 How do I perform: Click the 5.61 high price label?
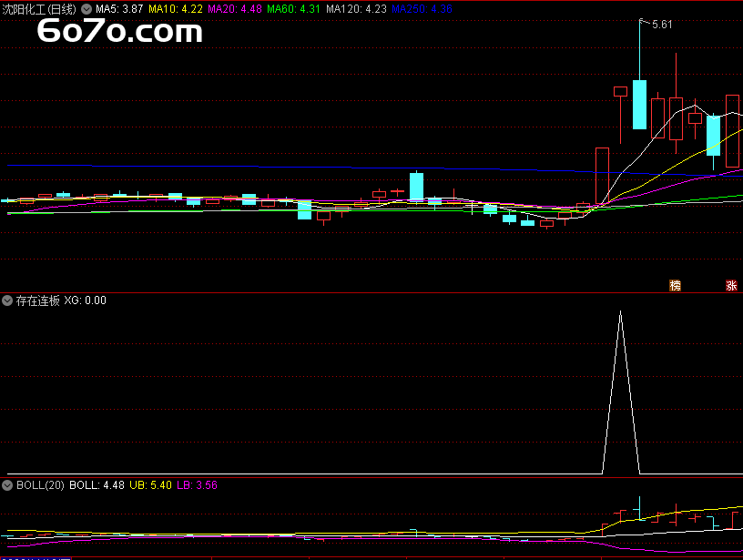click(x=662, y=25)
